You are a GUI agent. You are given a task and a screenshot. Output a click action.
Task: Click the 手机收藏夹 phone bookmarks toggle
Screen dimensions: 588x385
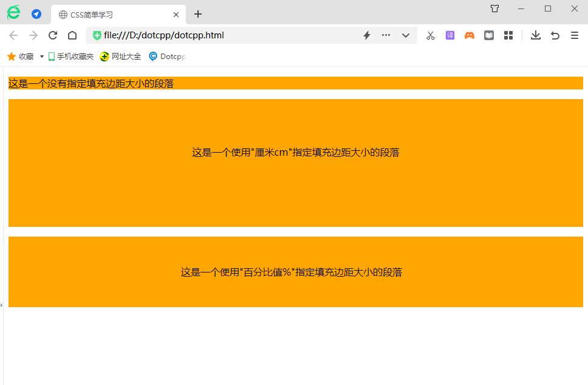(x=72, y=56)
